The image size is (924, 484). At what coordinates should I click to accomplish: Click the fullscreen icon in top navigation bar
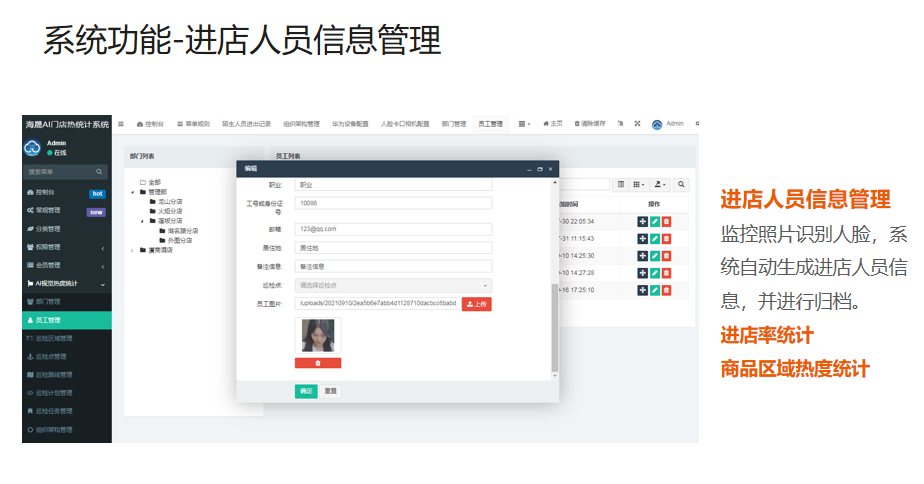637,124
